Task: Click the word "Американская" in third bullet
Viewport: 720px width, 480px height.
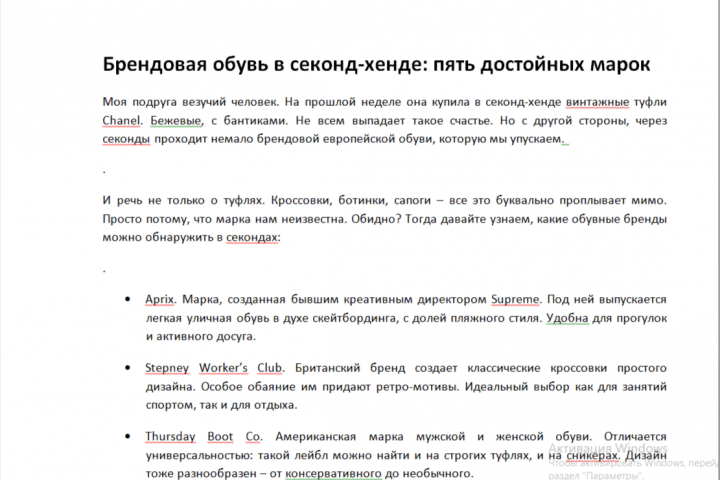Action: point(315,437)
